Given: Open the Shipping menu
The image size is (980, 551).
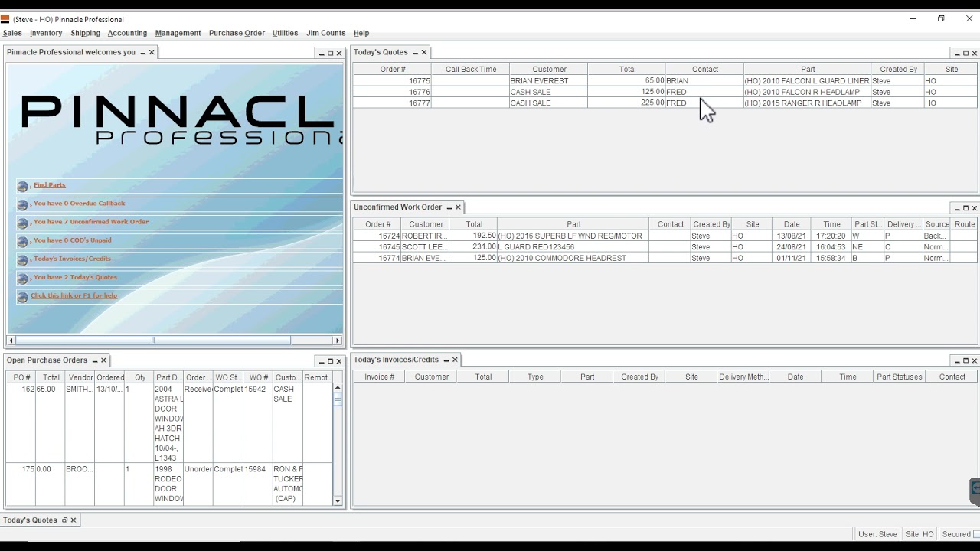Looking at the screenshot, I should 85,33.
